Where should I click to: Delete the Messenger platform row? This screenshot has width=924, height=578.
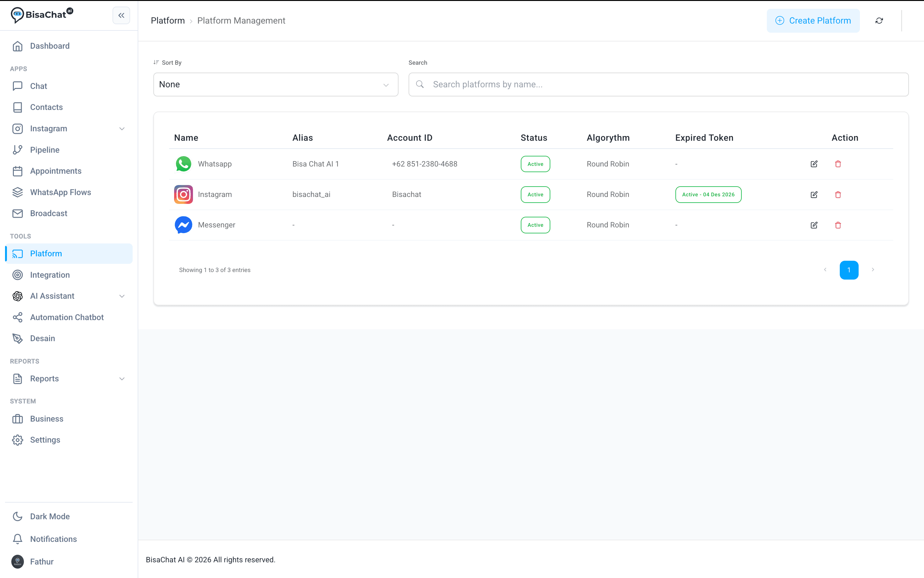pyautogui.click(x=838, y=225)
